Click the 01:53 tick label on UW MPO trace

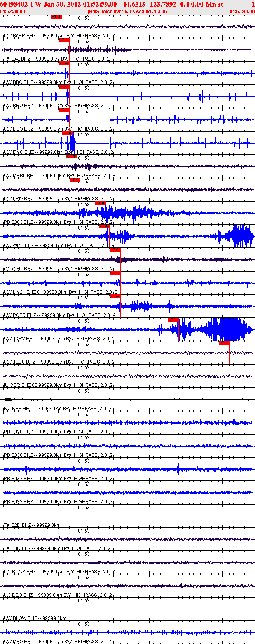coord(84,624)
